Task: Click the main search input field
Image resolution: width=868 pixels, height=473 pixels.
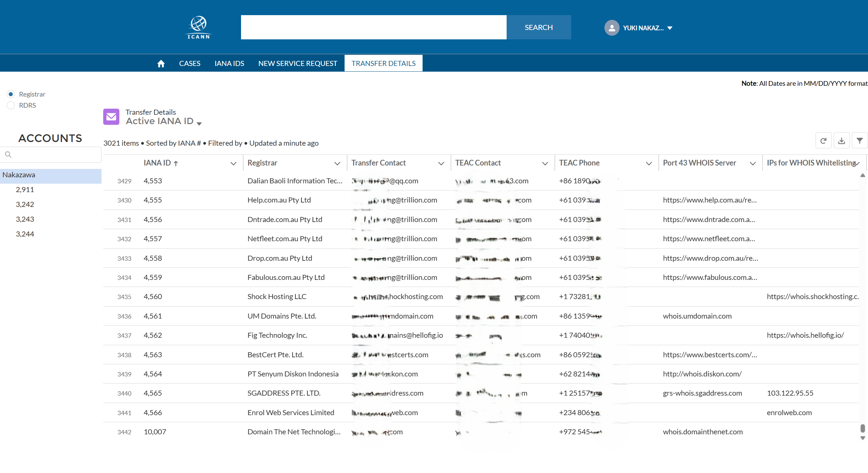Action: 373,27
